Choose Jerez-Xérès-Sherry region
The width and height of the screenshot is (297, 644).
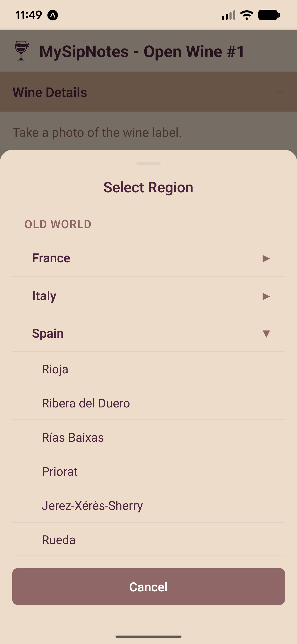point(92,505)
